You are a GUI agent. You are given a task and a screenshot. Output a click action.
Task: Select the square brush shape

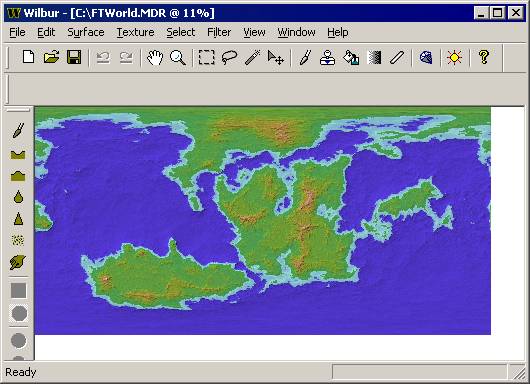(19, 290)
